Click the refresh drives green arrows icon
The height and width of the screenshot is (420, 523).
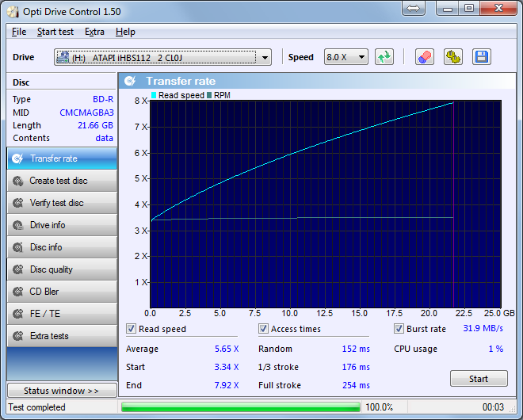click(x=384, y=57)
